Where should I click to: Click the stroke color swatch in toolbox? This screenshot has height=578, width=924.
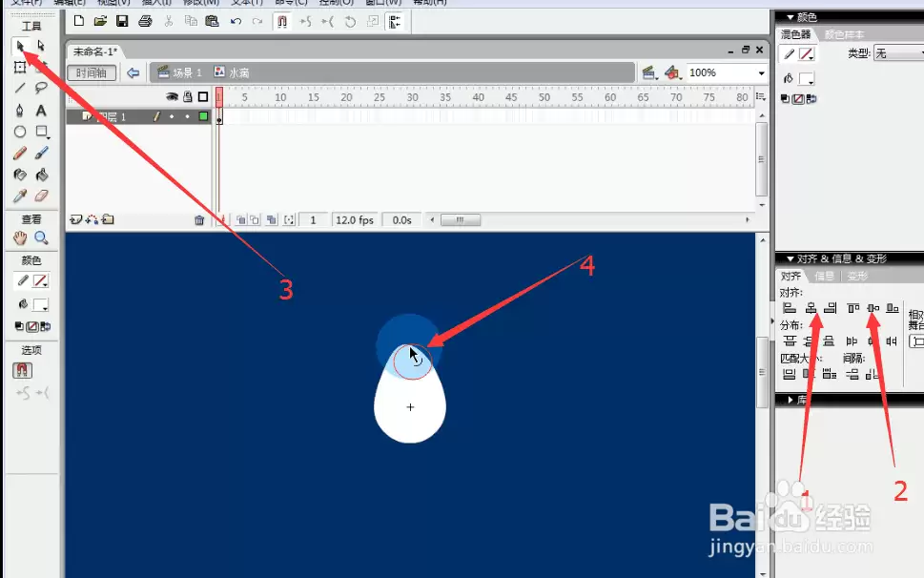click(40, 281)
